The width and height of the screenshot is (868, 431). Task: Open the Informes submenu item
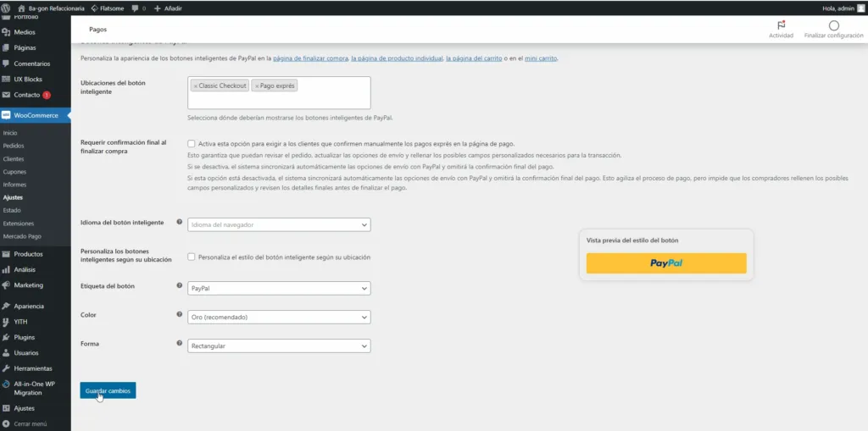(14, 185)
